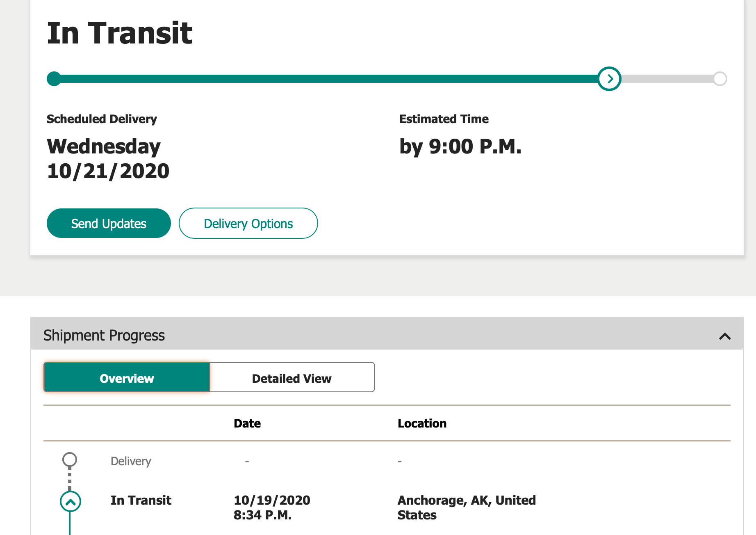Click the Shipment Progress header title
756x535 pixels.
tap(104, 336)
